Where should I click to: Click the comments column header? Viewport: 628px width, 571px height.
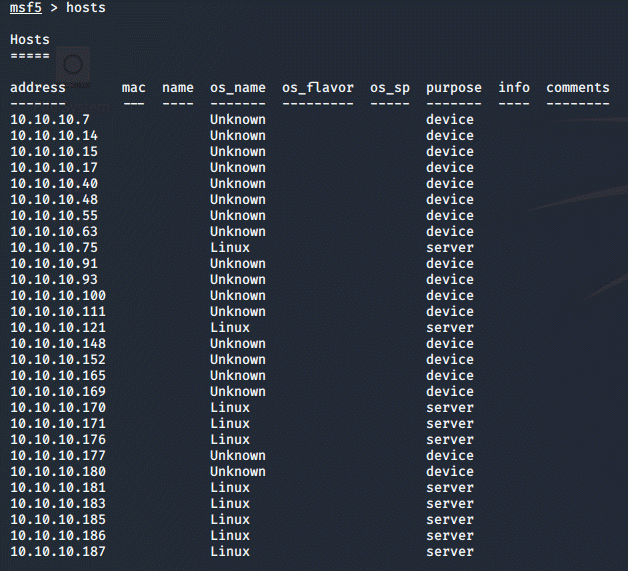point(578,88)
